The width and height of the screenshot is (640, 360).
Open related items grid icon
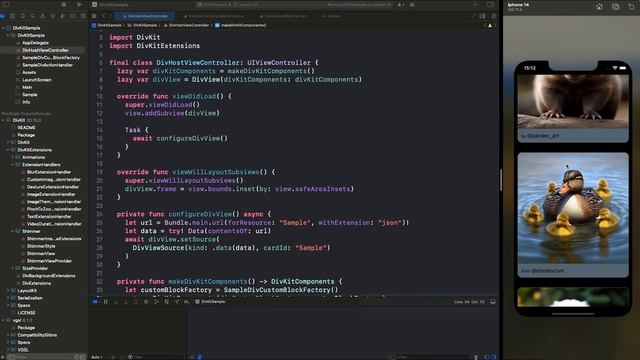[x=94, y=16]
